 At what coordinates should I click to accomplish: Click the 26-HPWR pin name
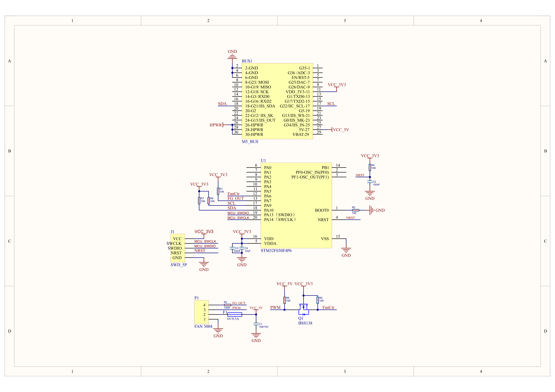(x=254, y=125)
